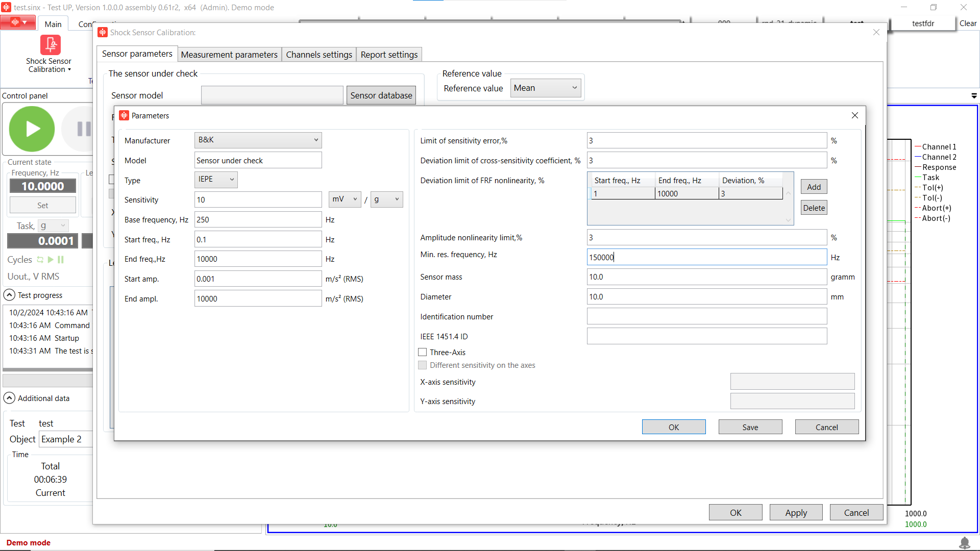The width and height of the screenshot is (980, 551).
Task: Click the End ampl. input field
Action: pos(258,298)
